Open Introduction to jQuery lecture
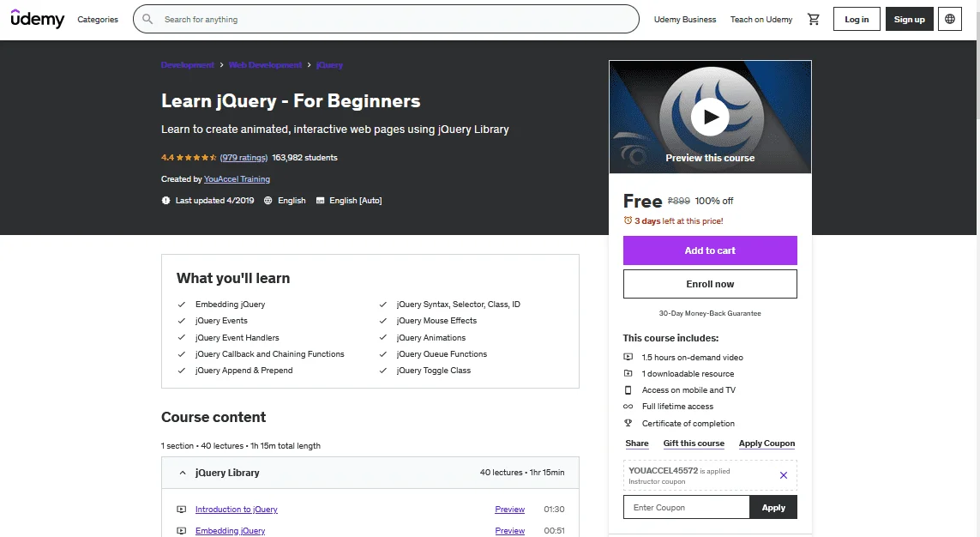The image size is (980, 537). pos(237,510)
